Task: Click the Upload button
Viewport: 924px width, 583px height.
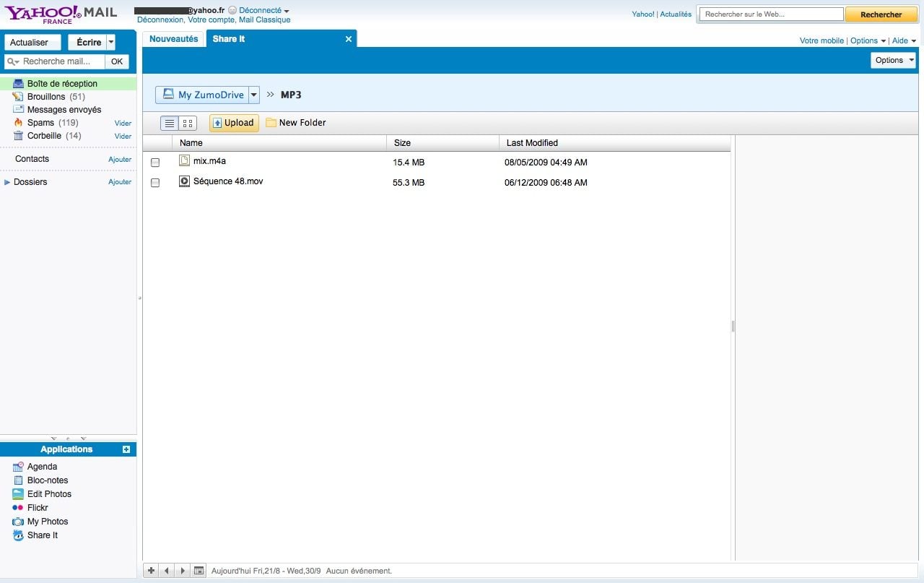Action: point(234,123)
